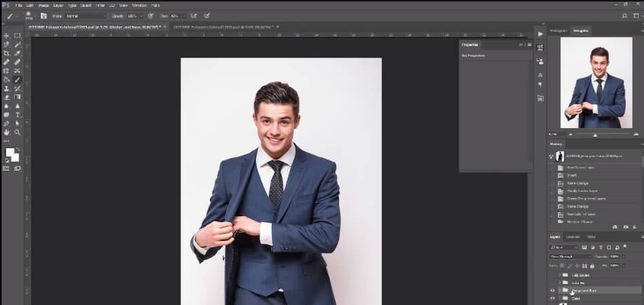Toggle pressure for size button
Viewport: 644px width, 305px height.
(x=207, y=16)
